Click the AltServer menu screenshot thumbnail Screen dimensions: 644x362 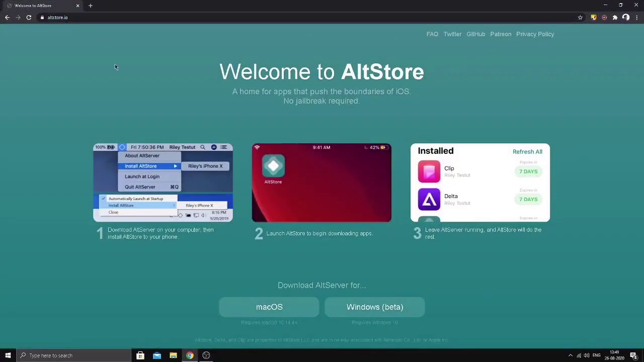click(163, 183)
